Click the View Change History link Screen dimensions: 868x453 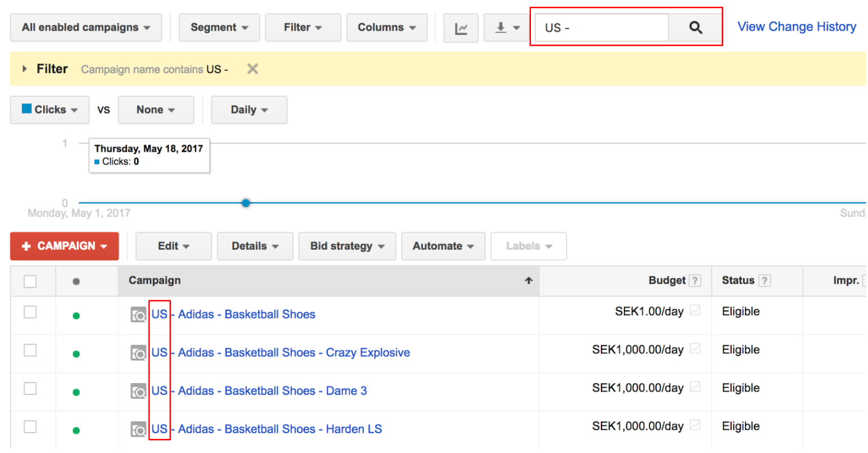point(796,26)
